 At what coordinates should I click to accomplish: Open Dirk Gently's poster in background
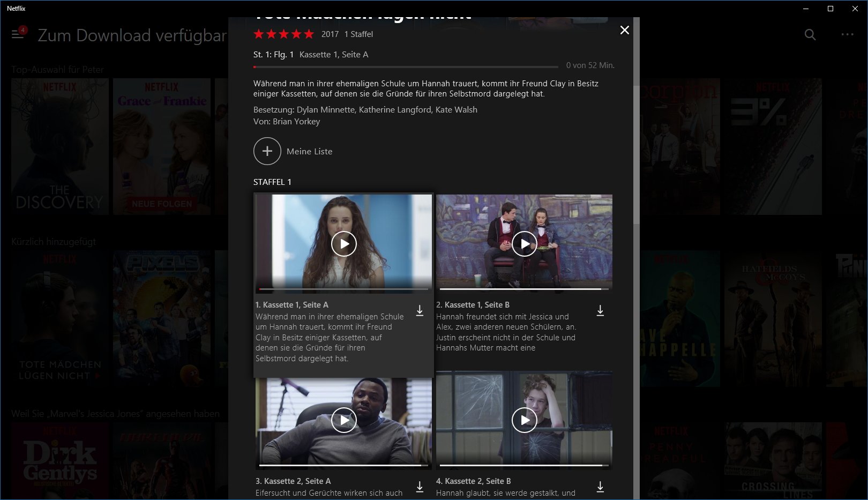(x=60, y=461)
